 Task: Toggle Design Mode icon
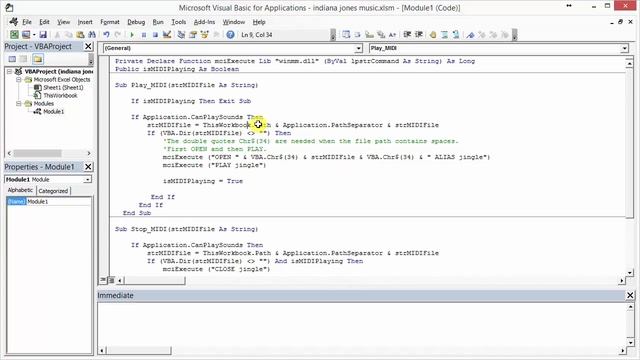tap(167, 35)
